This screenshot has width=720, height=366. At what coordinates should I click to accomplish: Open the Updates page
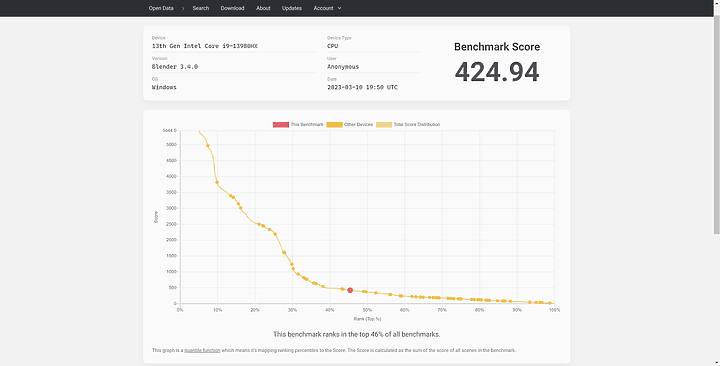click(292, 8)
